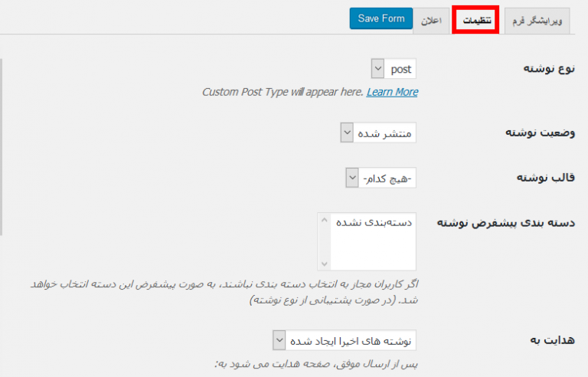Image resolution: width=588 pixels, height=377 pixels.
Task: Switch to the ویرایشگر فرم tab
Action: click(537, 21)
